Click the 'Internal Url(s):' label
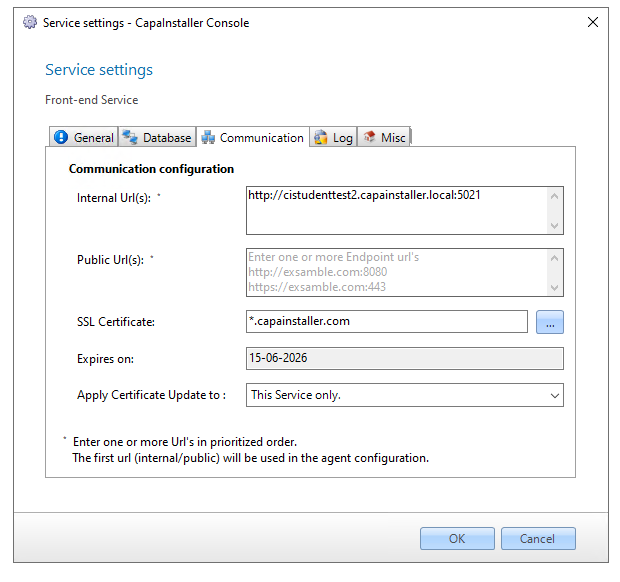The height and width of the screenshot is (582, 620). (x=114, y=198)
